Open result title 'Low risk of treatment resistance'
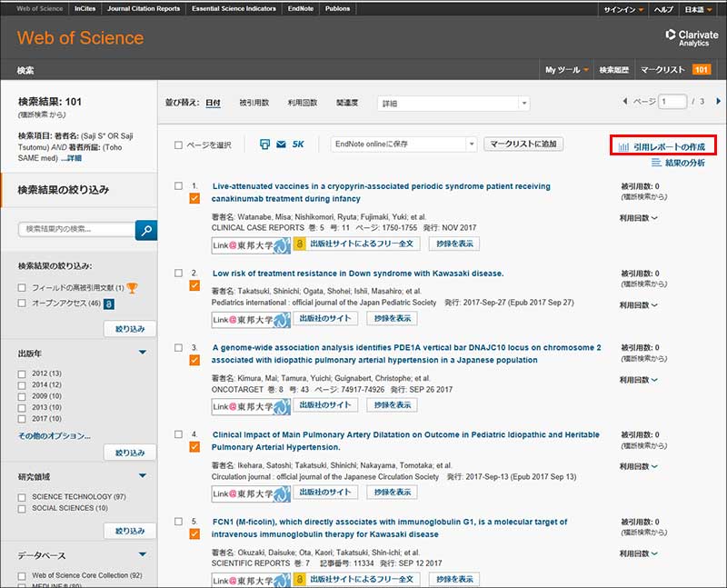 click(358, 274)
